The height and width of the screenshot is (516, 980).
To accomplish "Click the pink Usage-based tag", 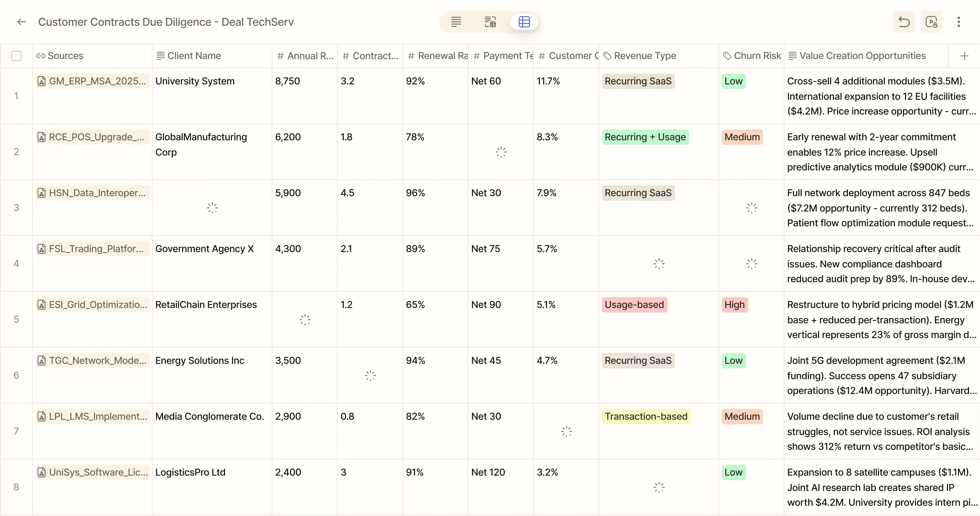I will click(634, 305).
